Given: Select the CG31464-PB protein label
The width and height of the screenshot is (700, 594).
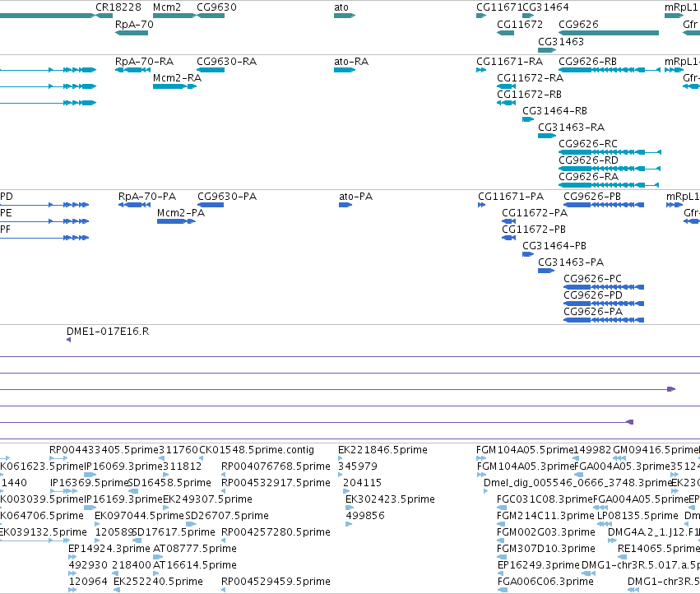Looking at the screenshot, I should (x=554, y=246).
